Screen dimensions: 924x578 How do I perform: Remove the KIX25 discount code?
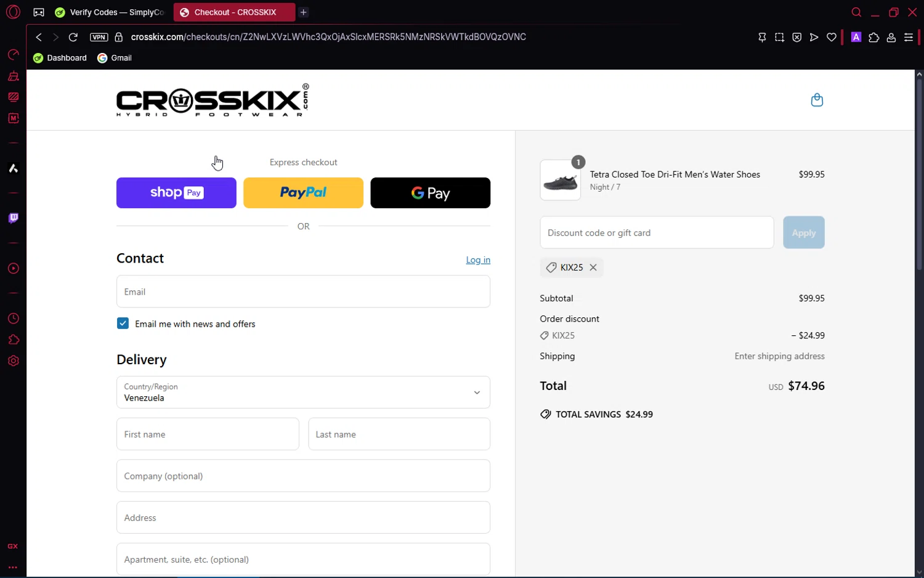[593, 267]
